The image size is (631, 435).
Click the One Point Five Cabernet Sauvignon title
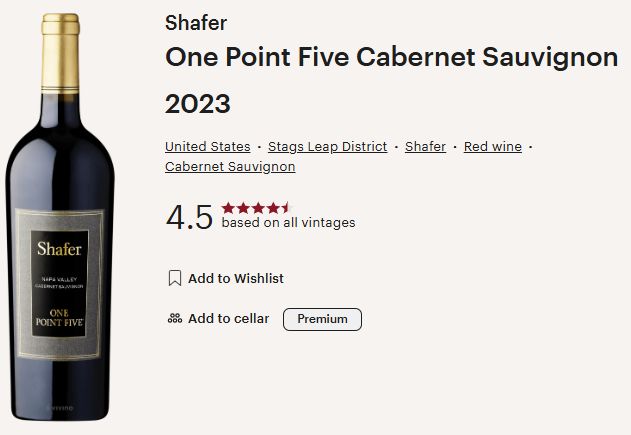[x=391, y=57]
